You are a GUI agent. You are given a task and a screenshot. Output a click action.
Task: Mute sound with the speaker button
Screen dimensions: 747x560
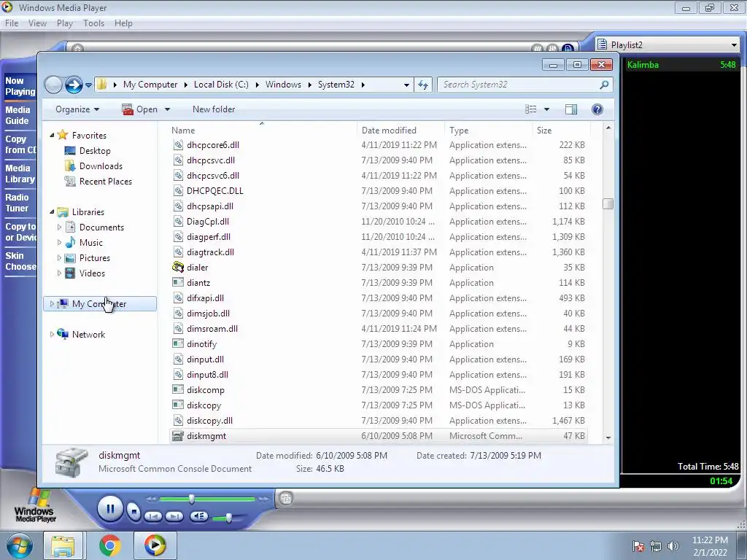[198, 516]
